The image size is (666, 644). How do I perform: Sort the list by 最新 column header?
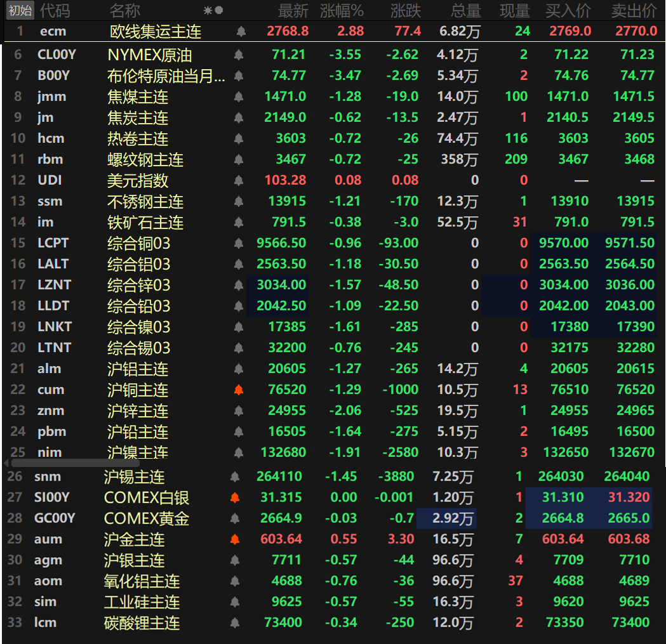(293, 11)
